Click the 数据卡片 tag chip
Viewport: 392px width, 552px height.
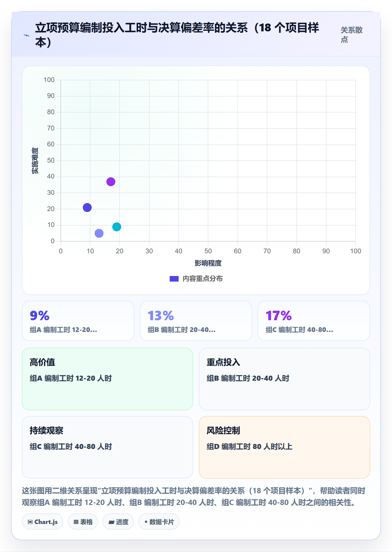(159, 522)
